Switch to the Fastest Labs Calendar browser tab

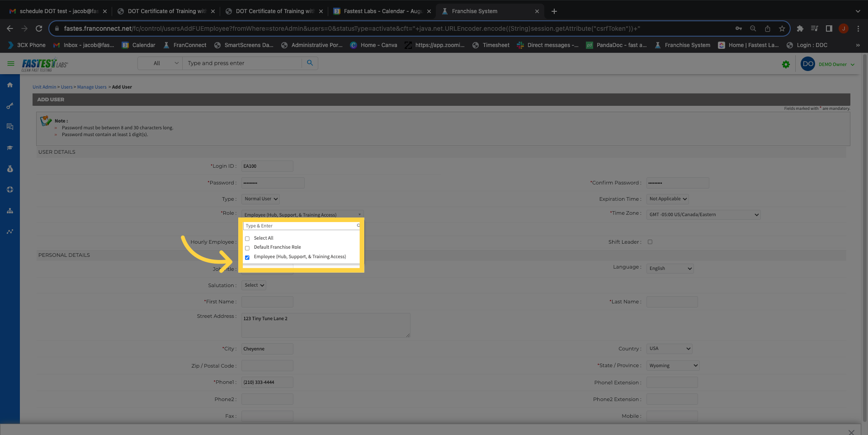tap(382, 11)
